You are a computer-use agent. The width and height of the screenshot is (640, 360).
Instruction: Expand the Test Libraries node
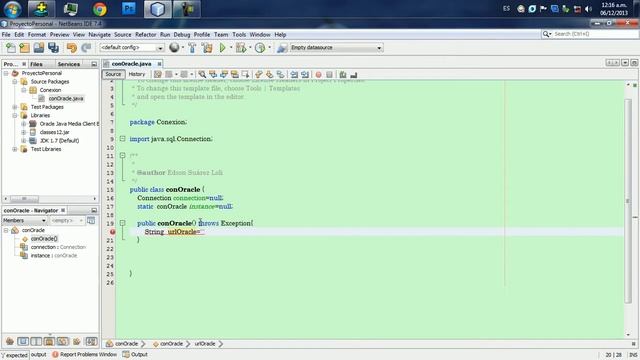(15, 149)
